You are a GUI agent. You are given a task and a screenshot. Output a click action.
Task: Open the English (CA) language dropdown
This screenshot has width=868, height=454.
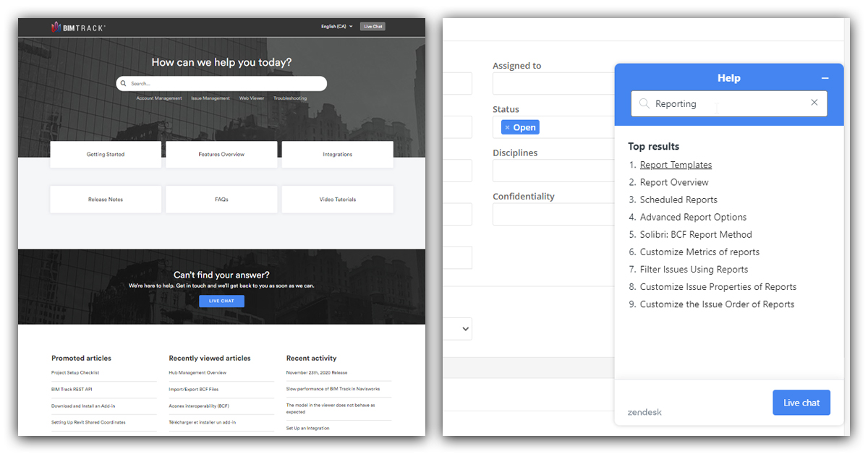tap(337, 27)
